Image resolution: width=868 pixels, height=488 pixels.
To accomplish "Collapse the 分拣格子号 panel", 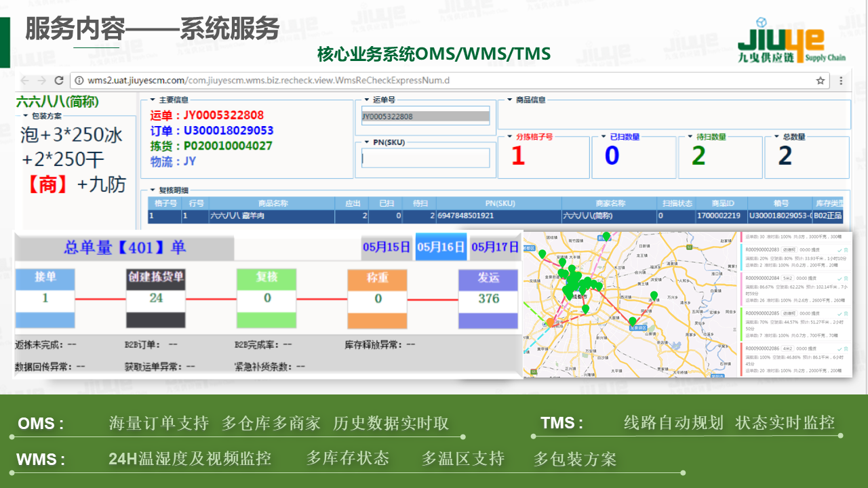I will point(509,137).
